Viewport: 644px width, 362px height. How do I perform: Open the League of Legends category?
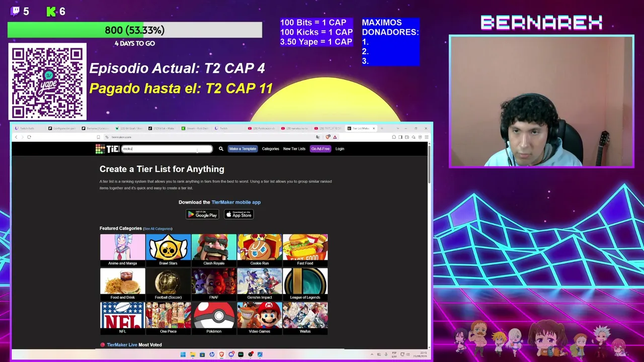tap(305, 284)
